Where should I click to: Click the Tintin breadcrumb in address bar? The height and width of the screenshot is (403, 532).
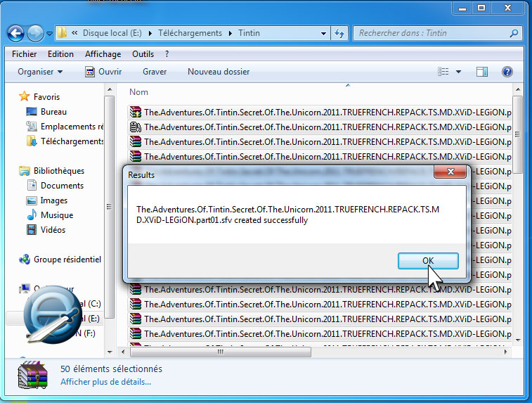click(249, 33)
